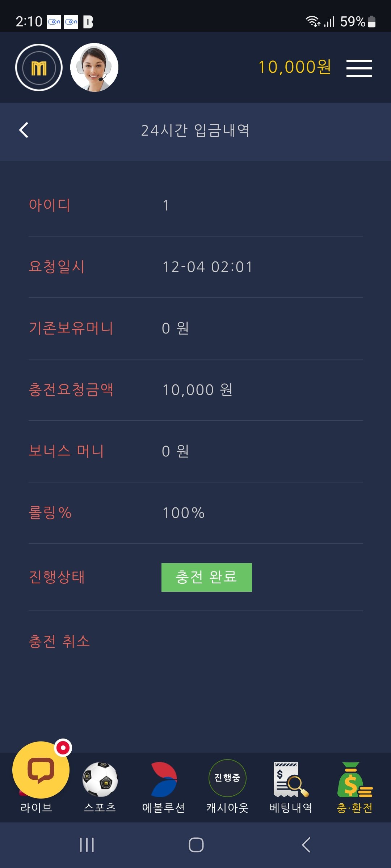Viewport: 391px width, 868px height.
Task: Open the hamburger menu
Action: 359,68
